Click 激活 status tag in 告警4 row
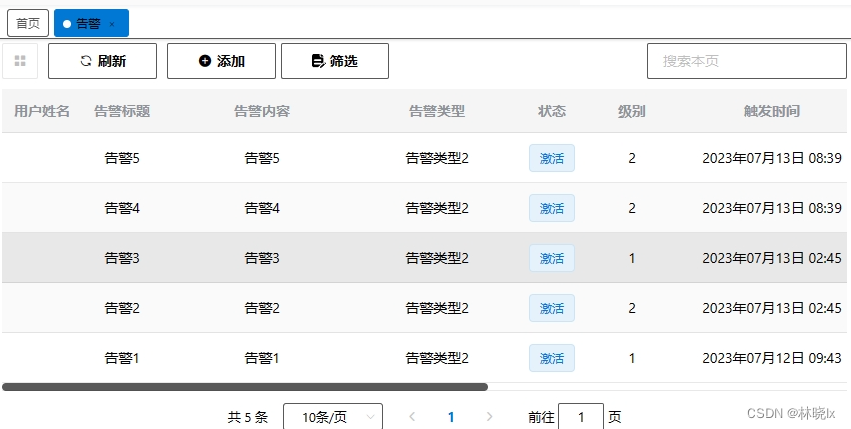The image size is (851, 429). tap(552, 208)
